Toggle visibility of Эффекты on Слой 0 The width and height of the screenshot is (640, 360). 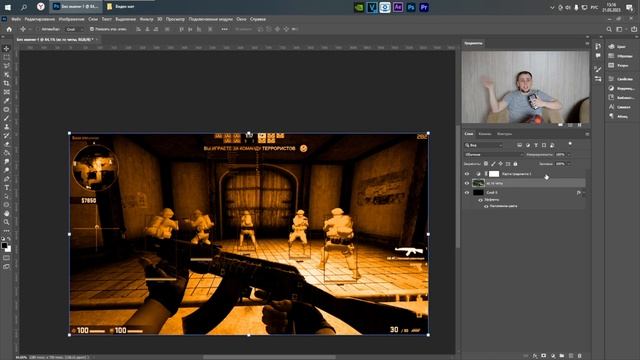pos(480,200)
